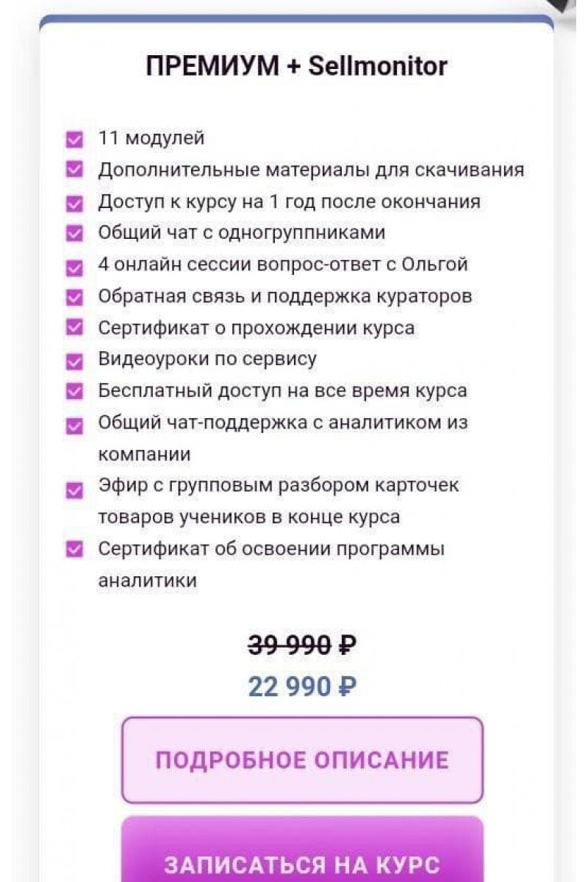Click the crossed-out price 39 990 ₽
The image size is (588, 882).
pyautogui.click(x=302, y=645)
